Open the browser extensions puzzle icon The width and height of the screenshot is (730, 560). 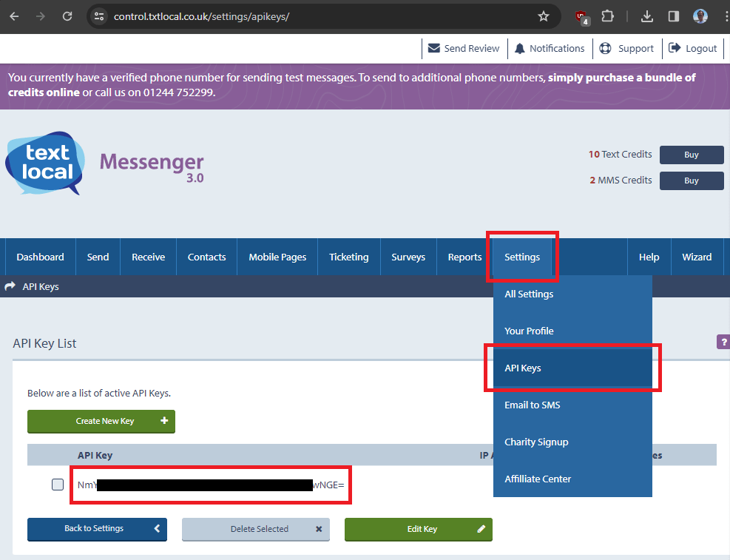(607, 16)
